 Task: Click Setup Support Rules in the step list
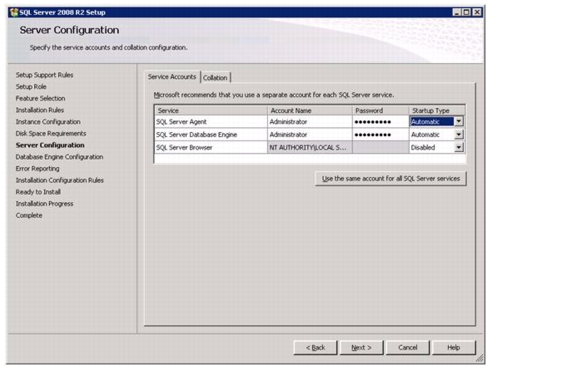(44, 75)
